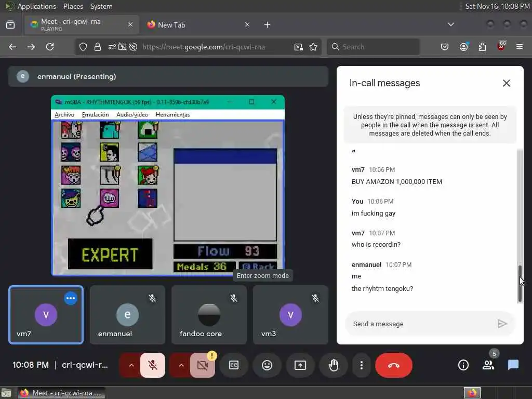532x399 pixels.
Task: Open the Applications menu
Action: [x=37, y=6]
